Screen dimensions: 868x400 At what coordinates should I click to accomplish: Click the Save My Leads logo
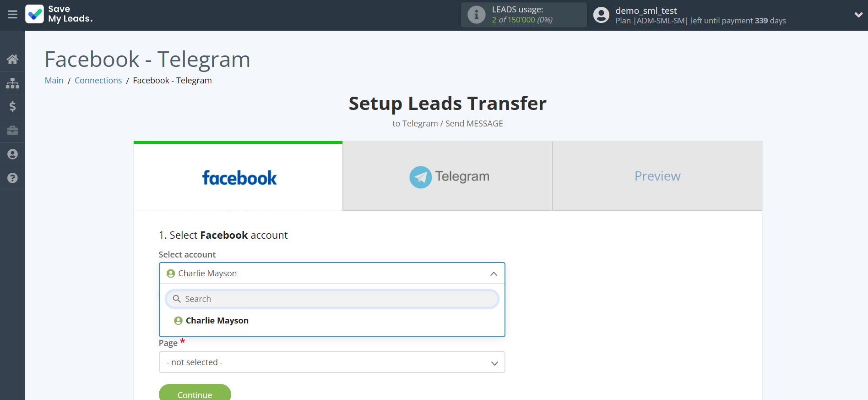pyautogui.click(x=59, y=14)
